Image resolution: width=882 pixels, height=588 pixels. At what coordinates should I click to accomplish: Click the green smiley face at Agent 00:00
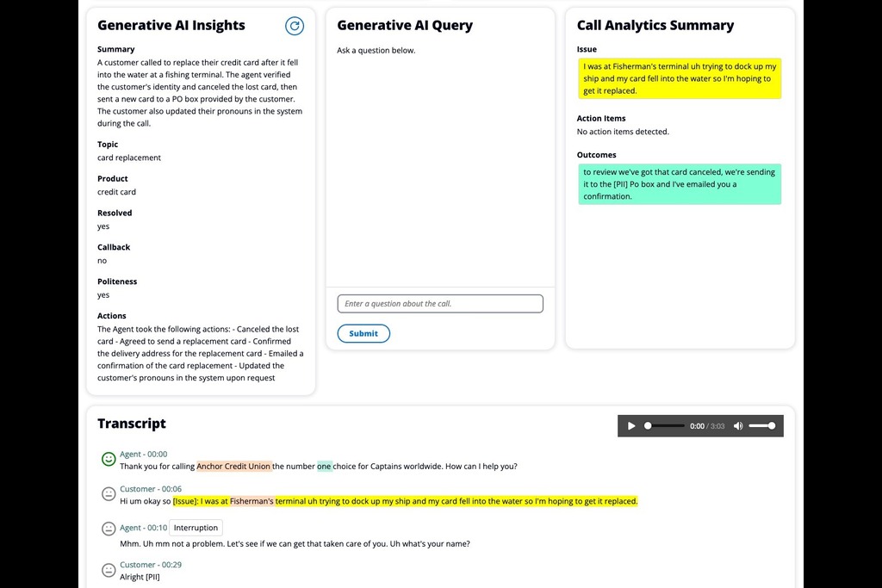[109, 459]
